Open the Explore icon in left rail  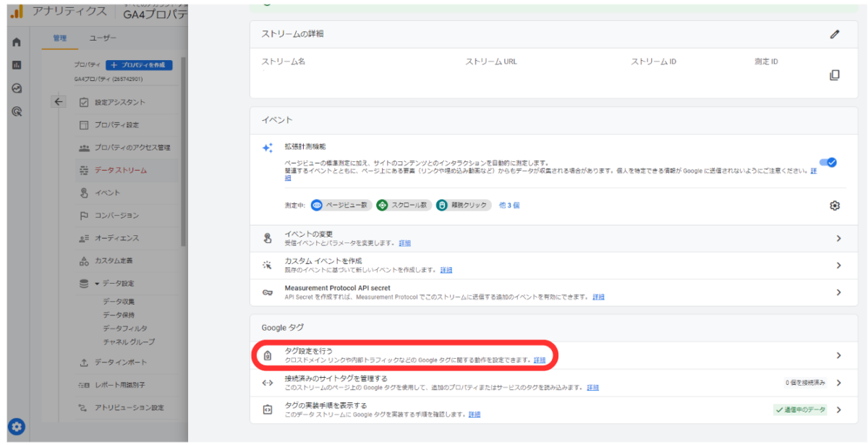click(17, 88)
